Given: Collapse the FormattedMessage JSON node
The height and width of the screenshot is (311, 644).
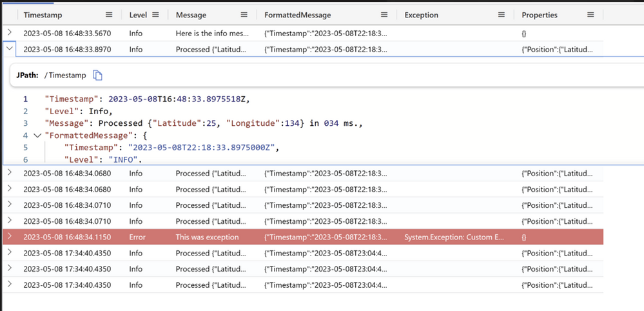Looking at the screenshot, I should point(37,135).
